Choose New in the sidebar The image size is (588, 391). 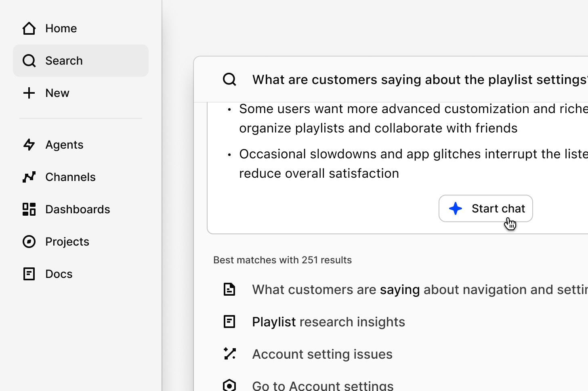pyautogui.click(x=81, y=93)
